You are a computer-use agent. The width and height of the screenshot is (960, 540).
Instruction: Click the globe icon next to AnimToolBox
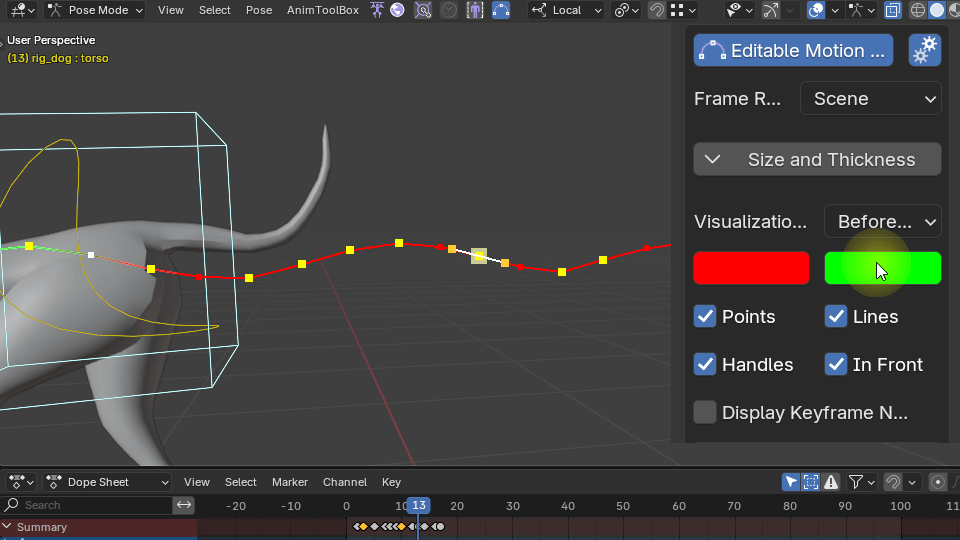[x=398, y=10]
